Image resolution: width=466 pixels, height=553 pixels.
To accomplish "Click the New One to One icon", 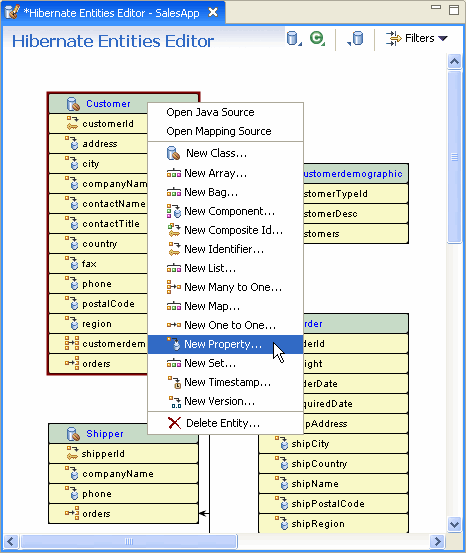I will click(174, 325).
